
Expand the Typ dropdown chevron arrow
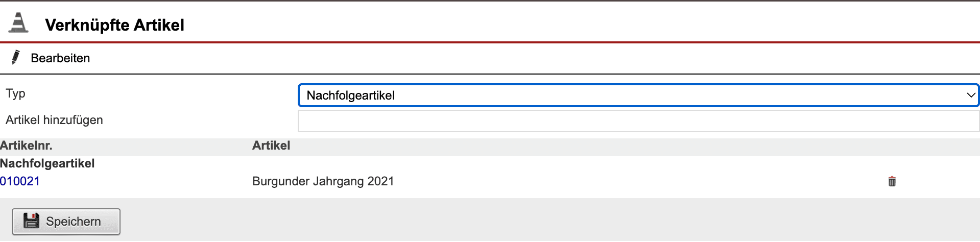tap(970, 95)
